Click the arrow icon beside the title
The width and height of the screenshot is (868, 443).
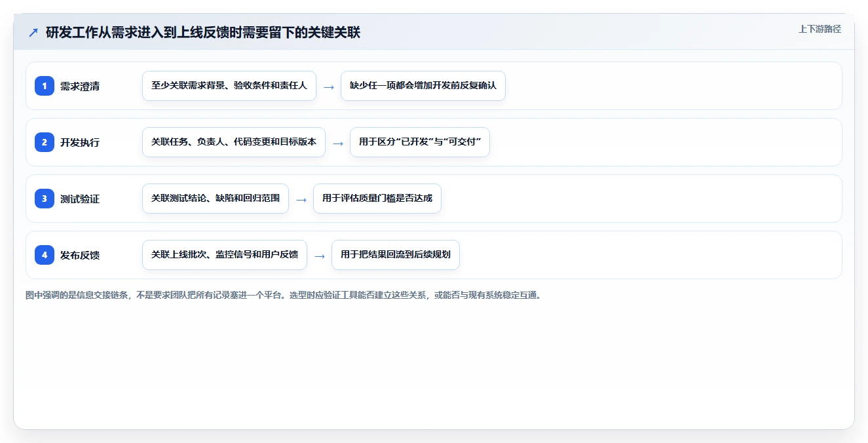pyautogui.click(x=33, y=33)
